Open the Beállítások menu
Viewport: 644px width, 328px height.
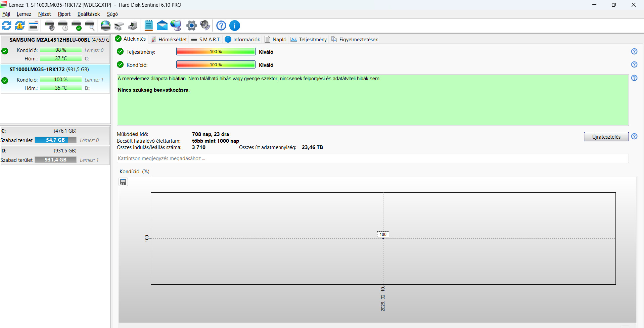tap(89, 14)
